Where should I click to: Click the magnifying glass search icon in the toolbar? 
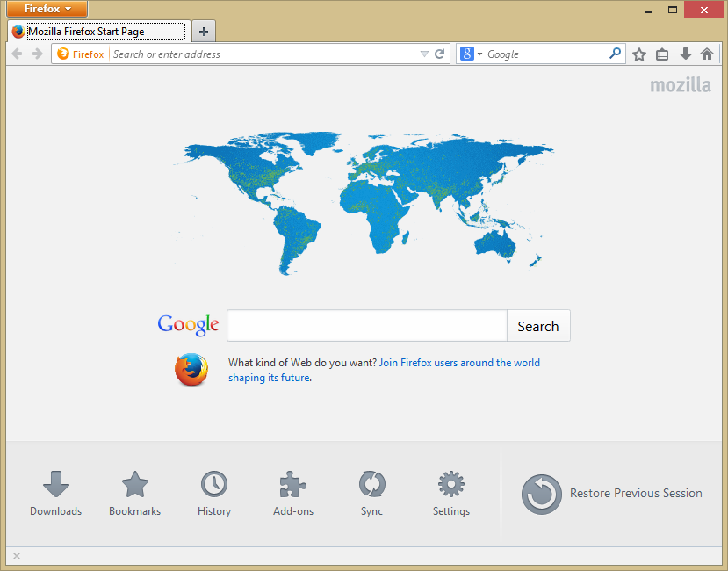click(616, 54)
